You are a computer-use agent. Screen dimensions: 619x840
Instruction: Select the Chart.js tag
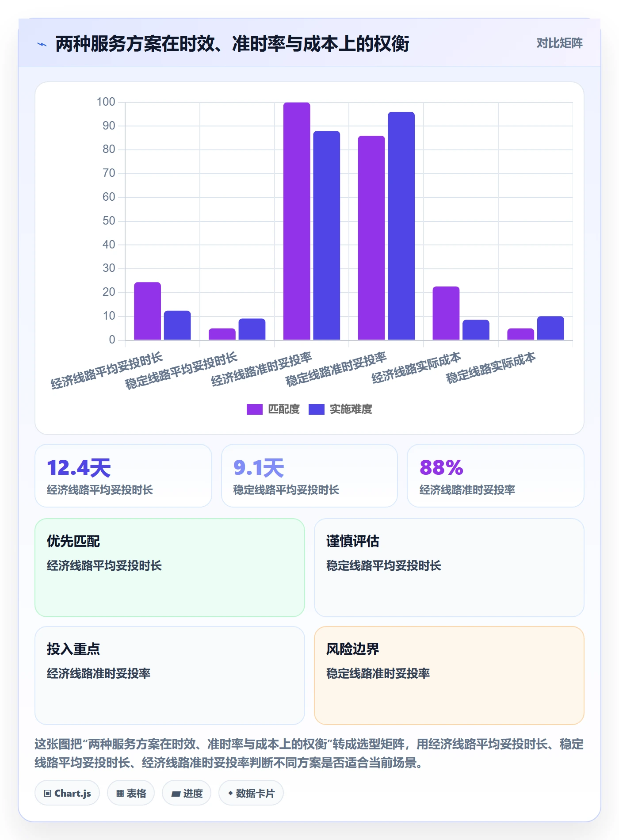point(67,793)
